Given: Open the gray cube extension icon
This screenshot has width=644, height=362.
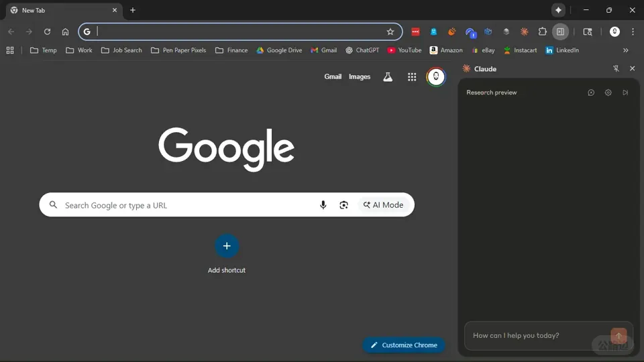Looking at the screenshot, I should point(506,32).
